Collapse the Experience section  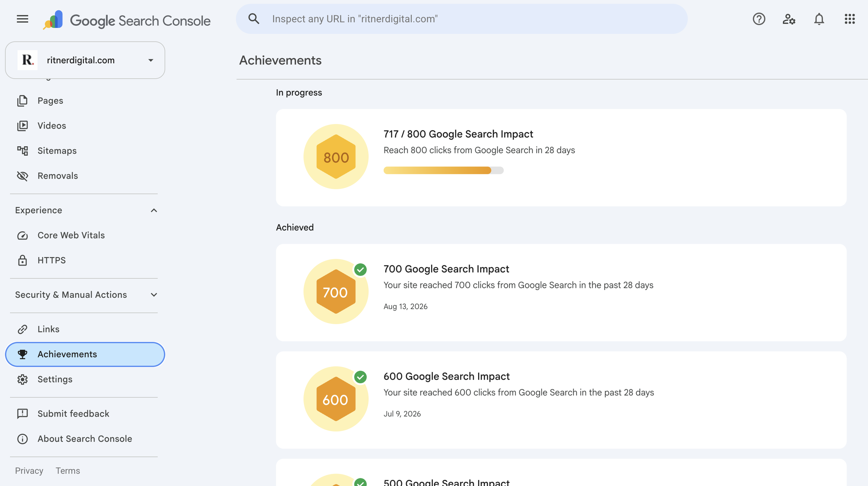[x=86, y=210]
